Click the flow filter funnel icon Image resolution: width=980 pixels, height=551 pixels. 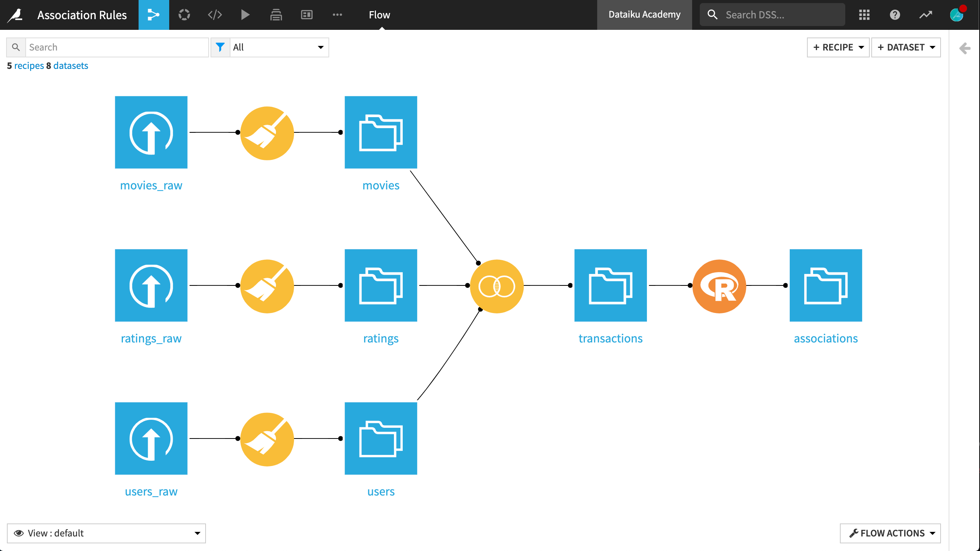[220, 47]
